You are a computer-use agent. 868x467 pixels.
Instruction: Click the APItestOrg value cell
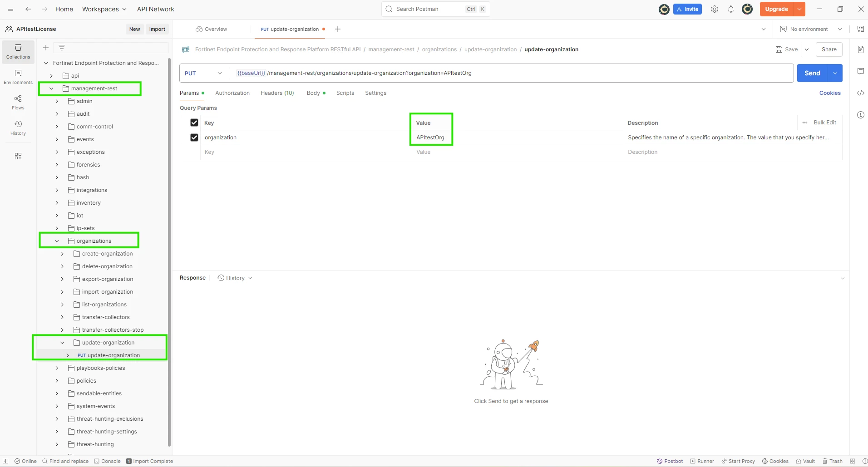click(518, 138)
